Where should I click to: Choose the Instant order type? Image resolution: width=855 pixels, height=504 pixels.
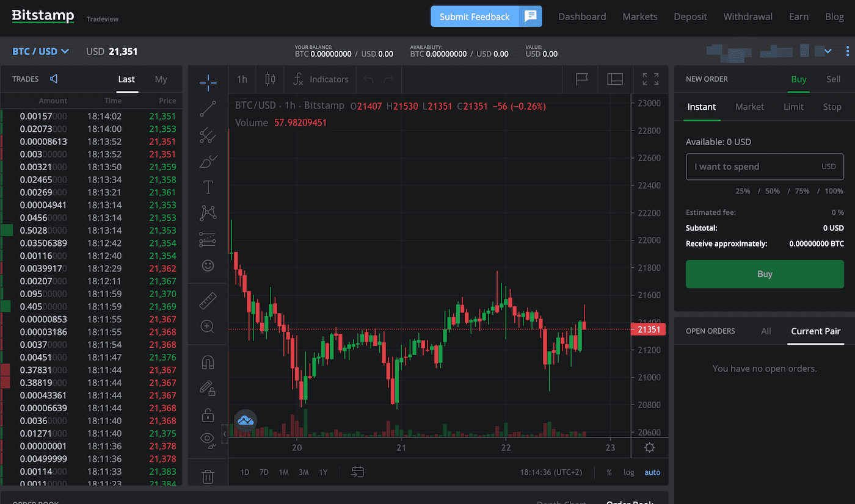(x=702, y=107)
